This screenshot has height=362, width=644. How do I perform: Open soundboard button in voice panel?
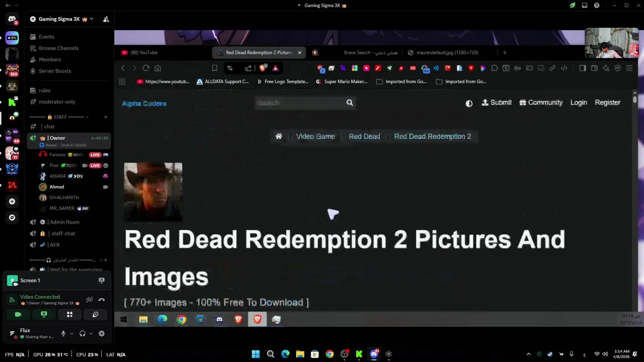[96, 314]
